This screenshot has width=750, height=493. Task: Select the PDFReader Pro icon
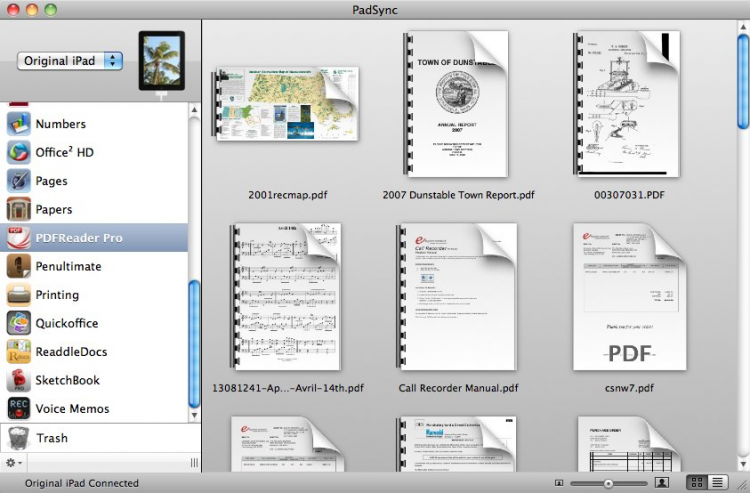click(x=19, y=238)
